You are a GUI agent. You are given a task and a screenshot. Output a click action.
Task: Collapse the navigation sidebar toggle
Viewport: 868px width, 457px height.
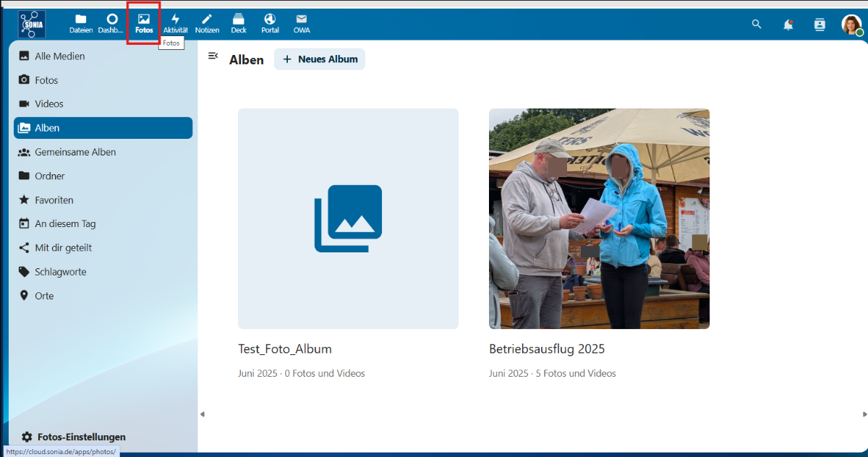213,56
